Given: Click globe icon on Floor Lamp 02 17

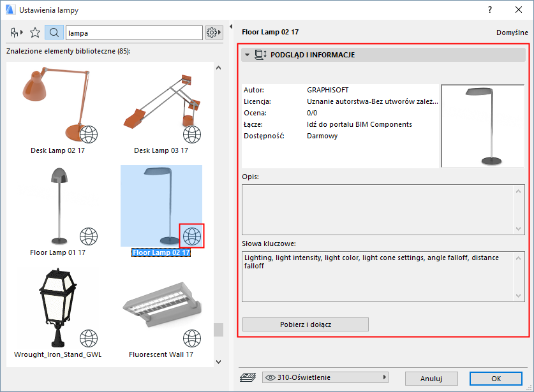Looking at the screenshot, I should (x=192, y=236).
